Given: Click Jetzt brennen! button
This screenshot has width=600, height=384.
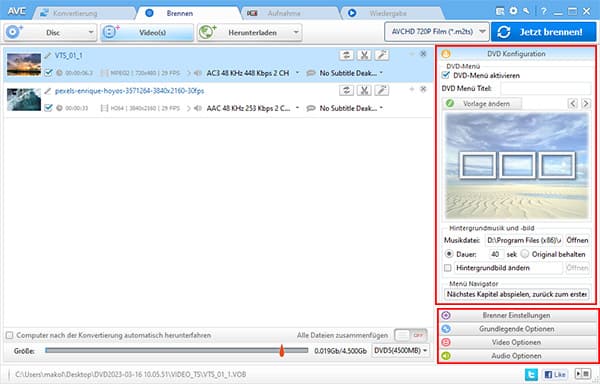Looking at the screenshot, I should point(543,32).
